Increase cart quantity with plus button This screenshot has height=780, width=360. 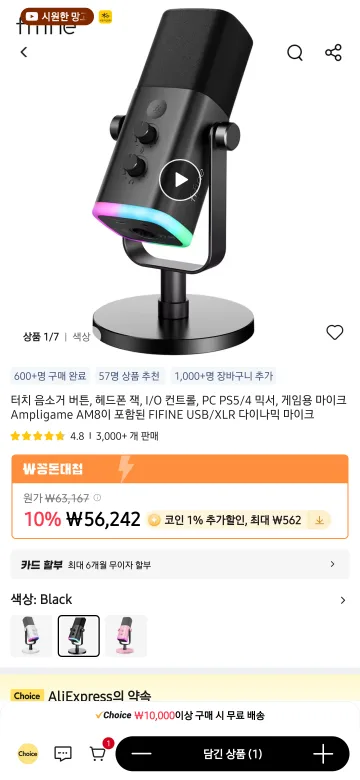coord(323,754)
